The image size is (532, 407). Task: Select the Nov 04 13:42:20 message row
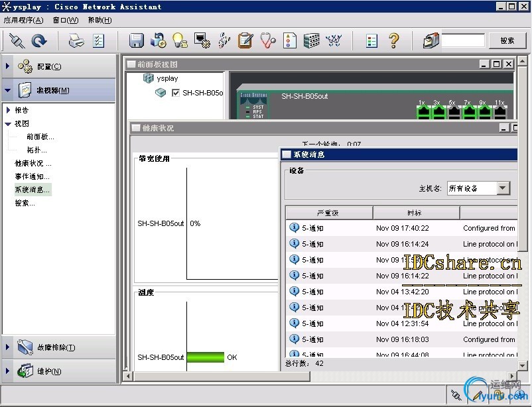tap(402, 292)
